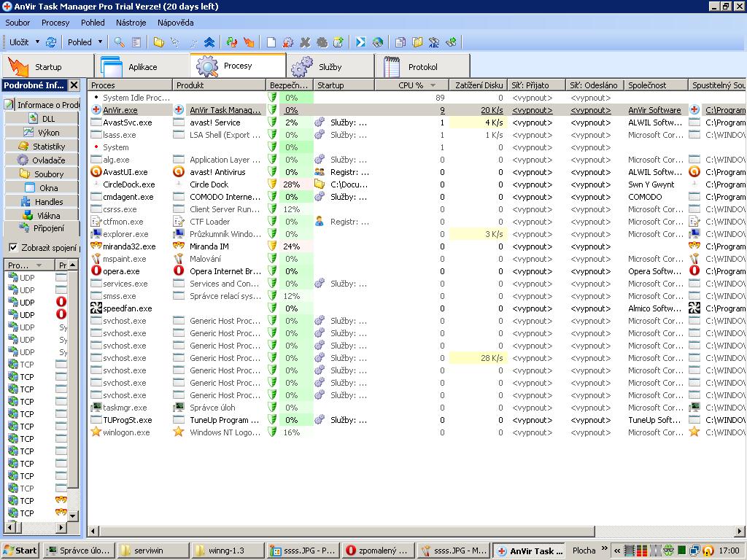Screen dimensions: 747x560
Task: Click the Soubory button
Action: tap(42, 174)
